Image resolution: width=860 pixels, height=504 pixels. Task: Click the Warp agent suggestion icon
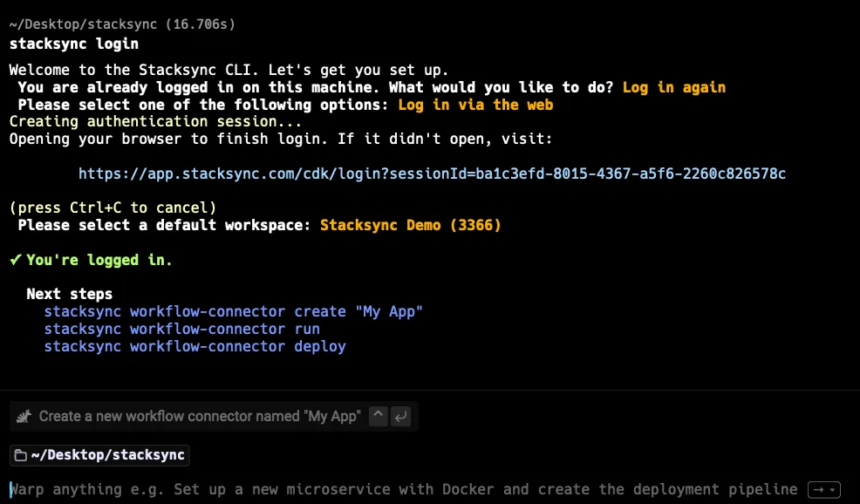(x=24, y=416)
